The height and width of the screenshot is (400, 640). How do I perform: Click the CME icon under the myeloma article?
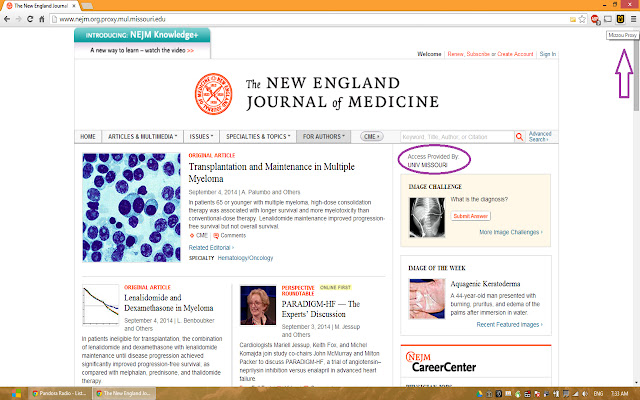pos(192,236)
